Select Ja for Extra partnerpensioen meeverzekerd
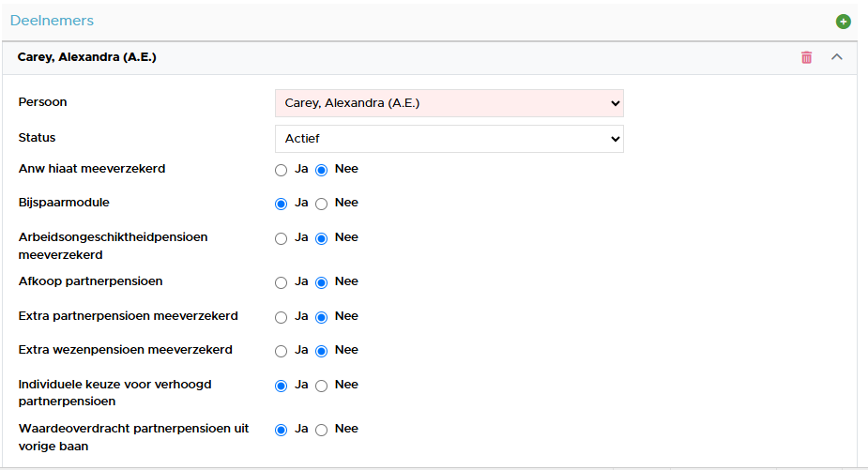This screenshot has height=470, width=868. pyautogui.click(x=282, y=317)
